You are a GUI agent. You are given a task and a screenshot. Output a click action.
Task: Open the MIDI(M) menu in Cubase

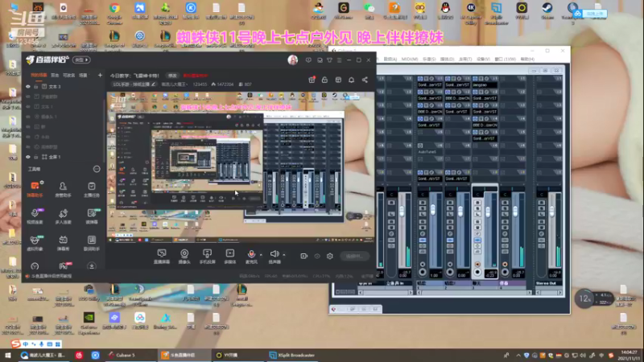point(410,59)
